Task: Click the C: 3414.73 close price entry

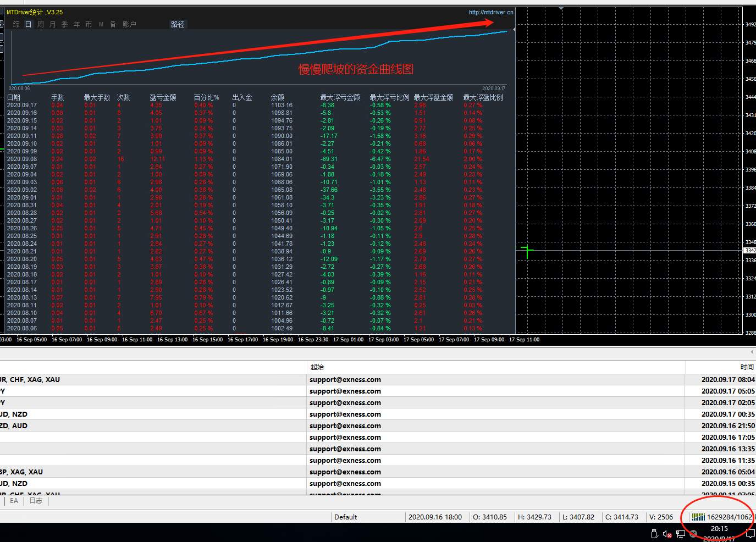Action: coord(622,517)
